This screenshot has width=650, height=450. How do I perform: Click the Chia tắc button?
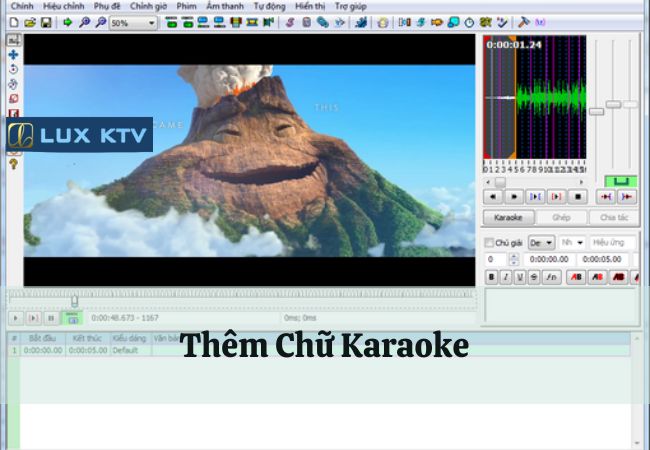[614, 217]
